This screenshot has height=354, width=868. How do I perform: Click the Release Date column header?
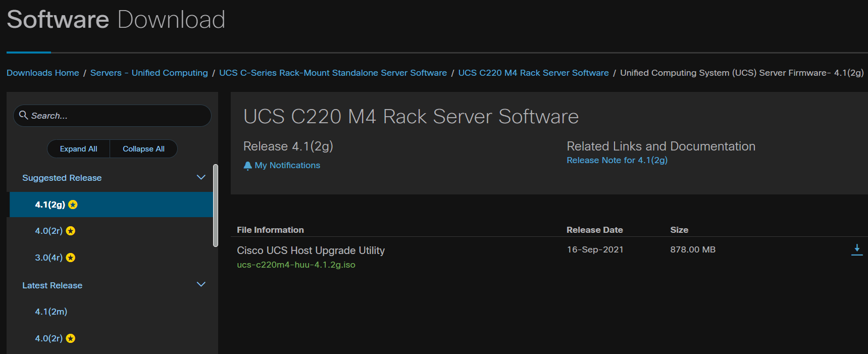pos(594,230)
